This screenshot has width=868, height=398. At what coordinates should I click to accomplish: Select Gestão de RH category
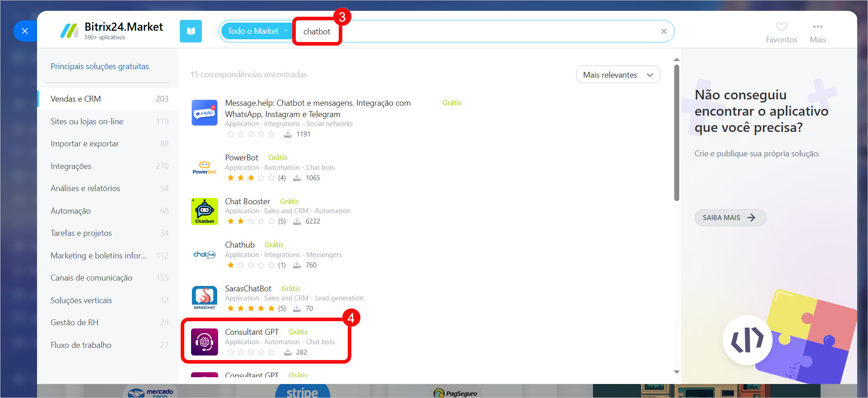(108, 323)
